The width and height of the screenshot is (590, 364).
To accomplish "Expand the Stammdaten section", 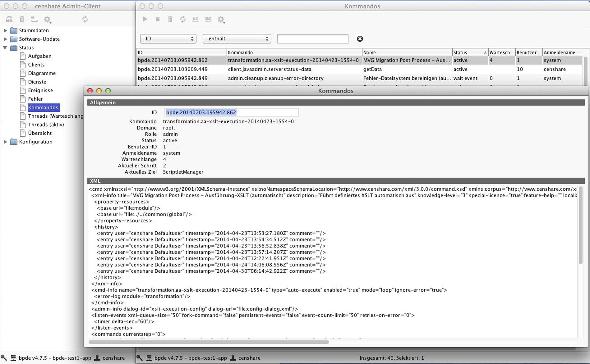I will tap(5, 30).
